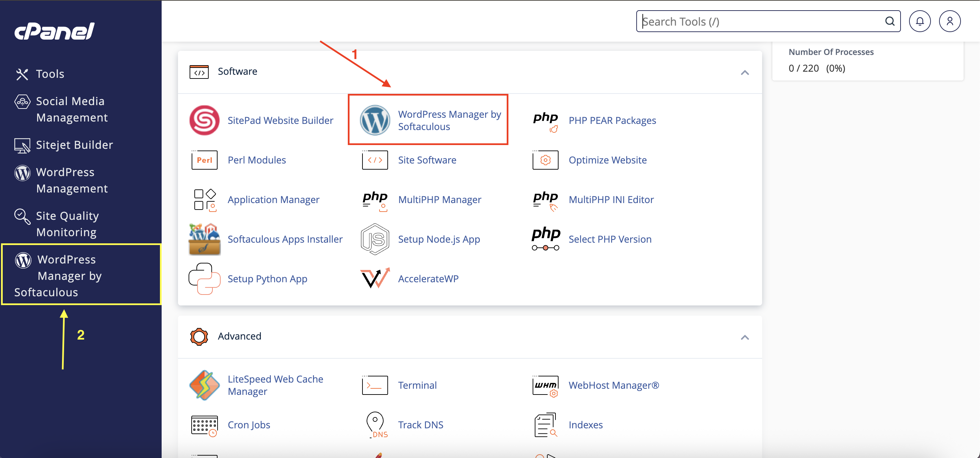Click the Site Software icon
980x458 pixels.
point(375,160)
